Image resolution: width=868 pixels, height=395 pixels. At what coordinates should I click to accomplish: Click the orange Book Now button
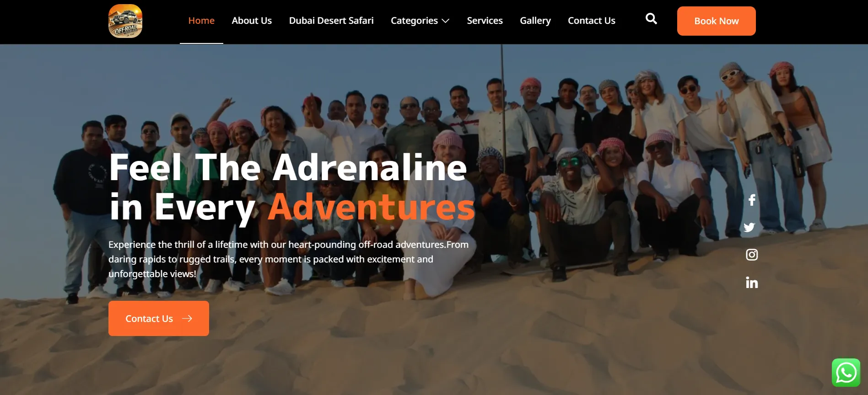(717, 21)
